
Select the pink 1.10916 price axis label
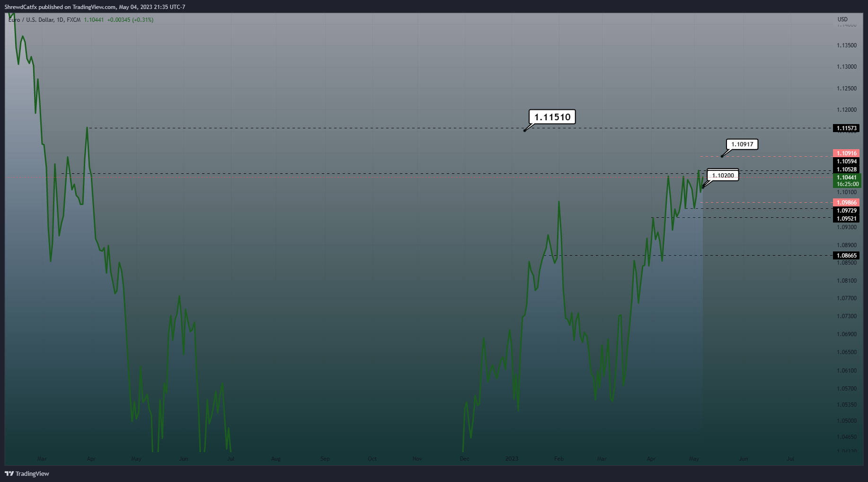pyautogui.click(x=846, y=153)
